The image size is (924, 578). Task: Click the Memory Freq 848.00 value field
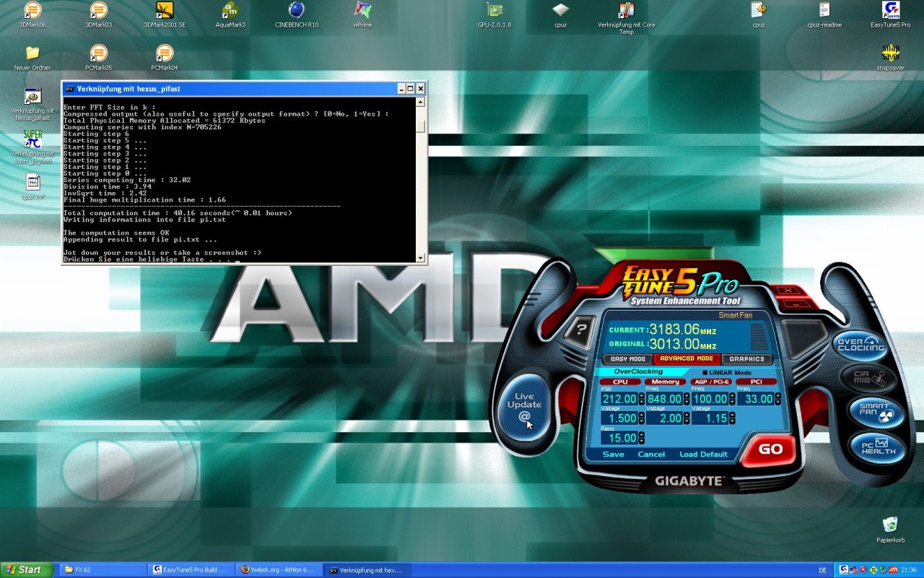pos(665,399)
